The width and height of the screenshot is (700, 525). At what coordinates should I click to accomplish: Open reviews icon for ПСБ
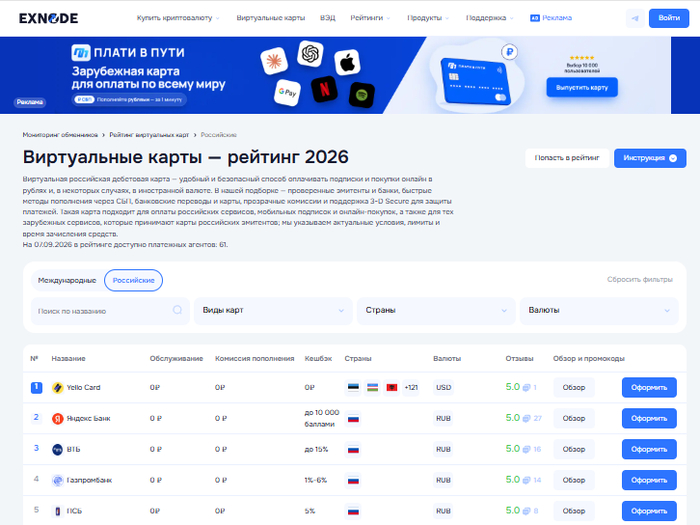(x=526, y=511)
